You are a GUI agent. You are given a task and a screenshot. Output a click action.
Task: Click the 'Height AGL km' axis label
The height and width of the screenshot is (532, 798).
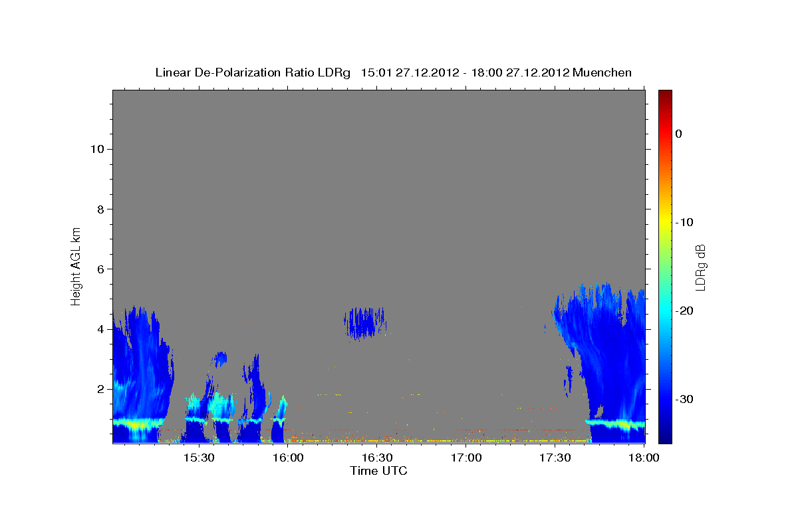tap(76, 266)
